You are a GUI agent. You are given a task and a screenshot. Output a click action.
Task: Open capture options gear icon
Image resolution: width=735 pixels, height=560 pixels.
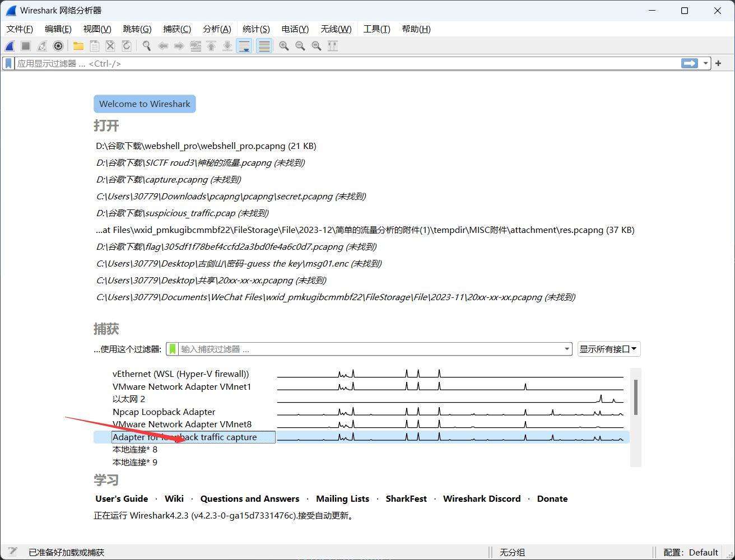tap(58, 46)
